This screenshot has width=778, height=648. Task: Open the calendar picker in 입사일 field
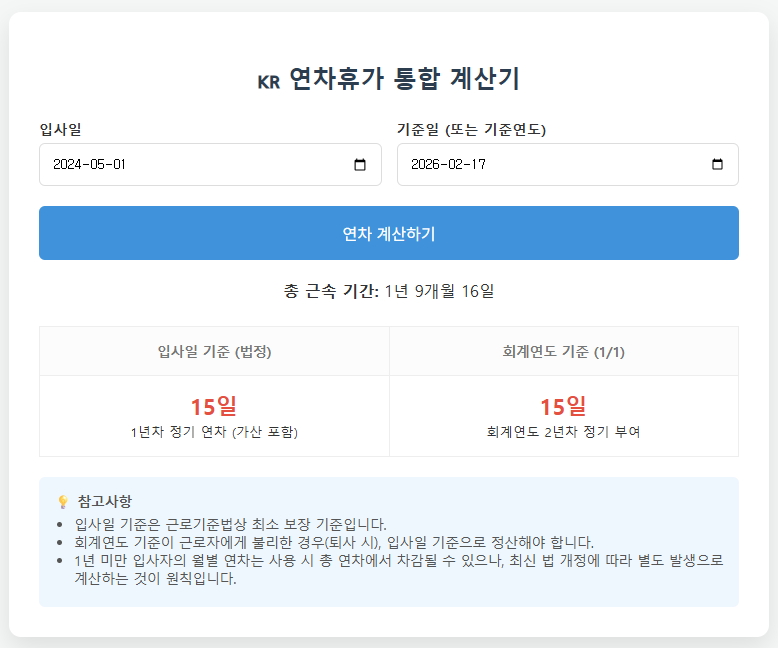(x=360, y=165)
